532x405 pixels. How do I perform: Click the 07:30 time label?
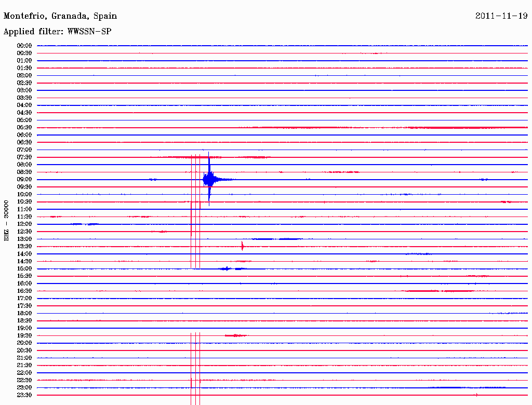24,157
